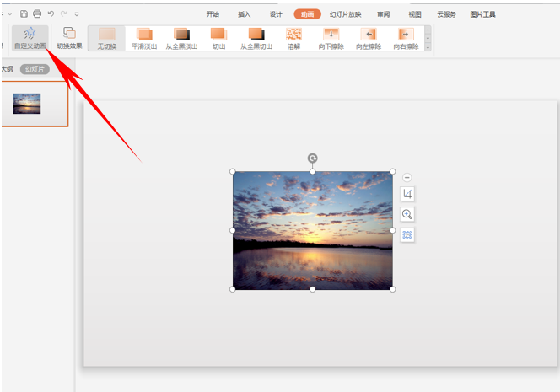Click the picture's bottom-middle resize handle
Screen dimensions: 560x392
(313, 289)
